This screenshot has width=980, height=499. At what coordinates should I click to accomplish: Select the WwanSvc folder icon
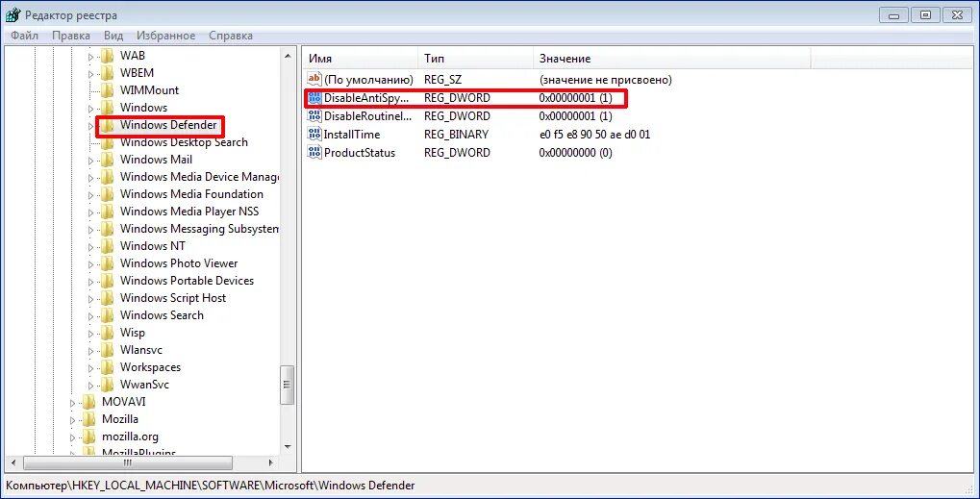tap(107, 385)
